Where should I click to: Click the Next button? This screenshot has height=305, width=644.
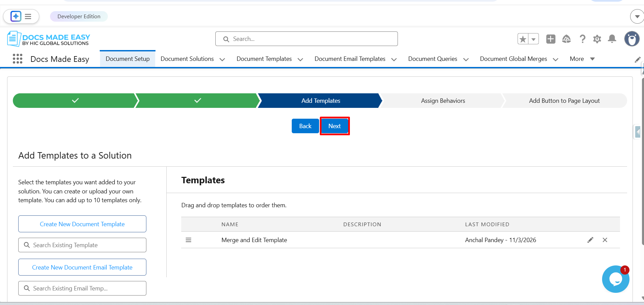coord(335,126)
